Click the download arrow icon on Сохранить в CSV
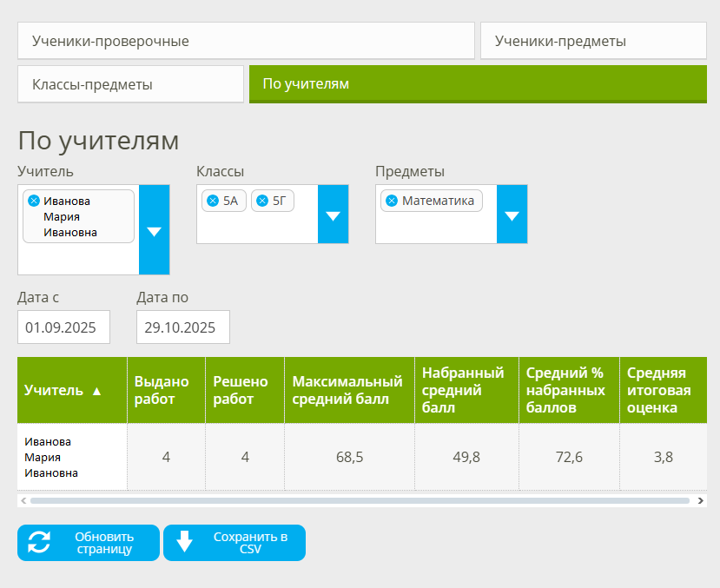 184,542
